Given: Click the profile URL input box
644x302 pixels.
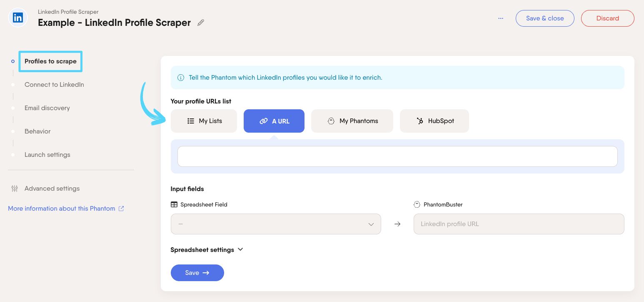Looking at the screenshot, I should pyautogui.click(x=397, y=156).
